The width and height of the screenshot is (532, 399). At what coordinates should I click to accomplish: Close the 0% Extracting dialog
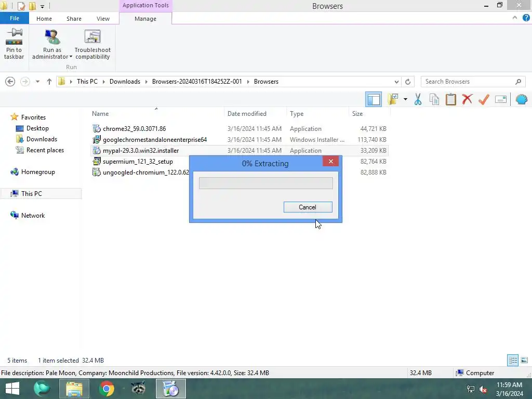[x=331, y=161]
